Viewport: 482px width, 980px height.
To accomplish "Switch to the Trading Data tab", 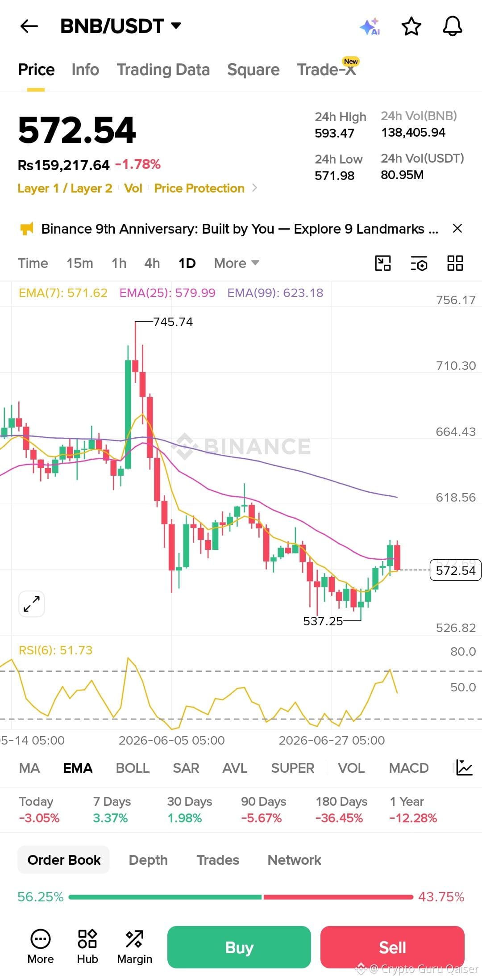I will 163,70.
